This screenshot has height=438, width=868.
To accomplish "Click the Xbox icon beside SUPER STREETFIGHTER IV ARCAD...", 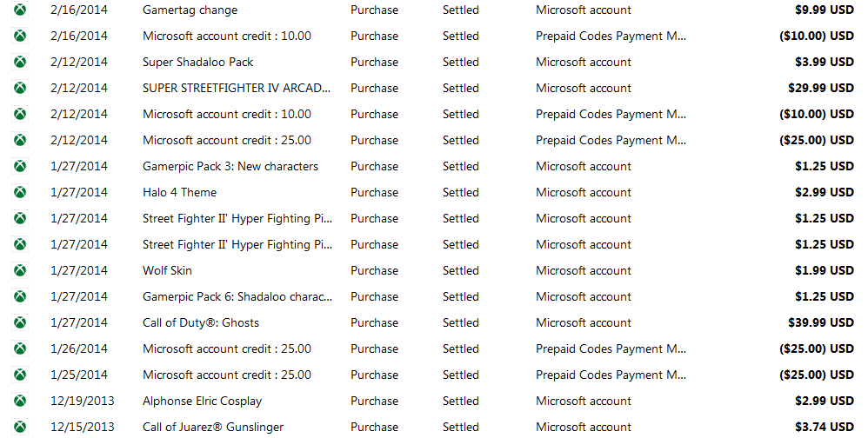I will 21,88.
